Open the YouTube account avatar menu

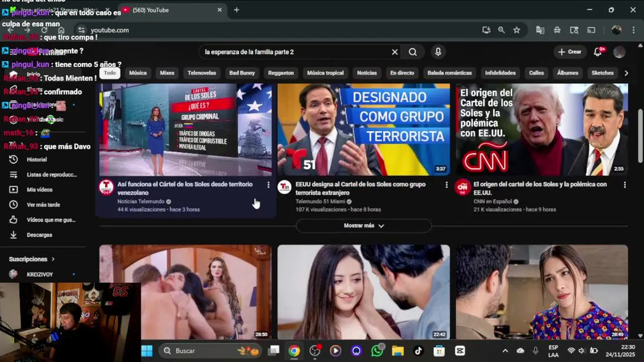(619, 52)
